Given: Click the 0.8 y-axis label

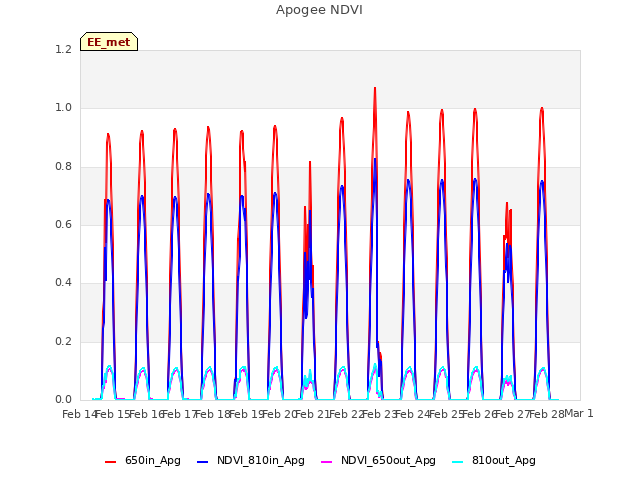Looking at the screenshot, I should click(x=63, y=167).
